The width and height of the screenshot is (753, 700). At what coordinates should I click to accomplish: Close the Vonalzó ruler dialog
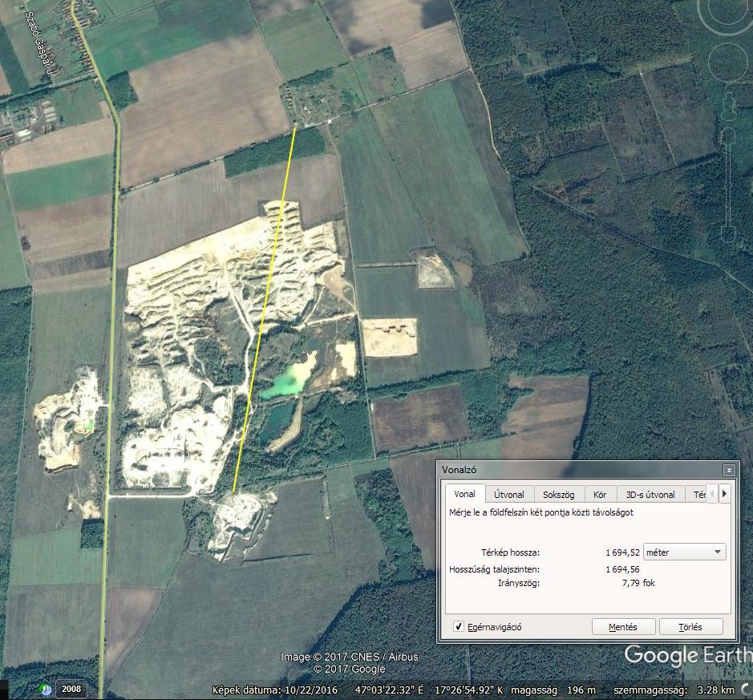pyautogui.click(x=728, y=470)
